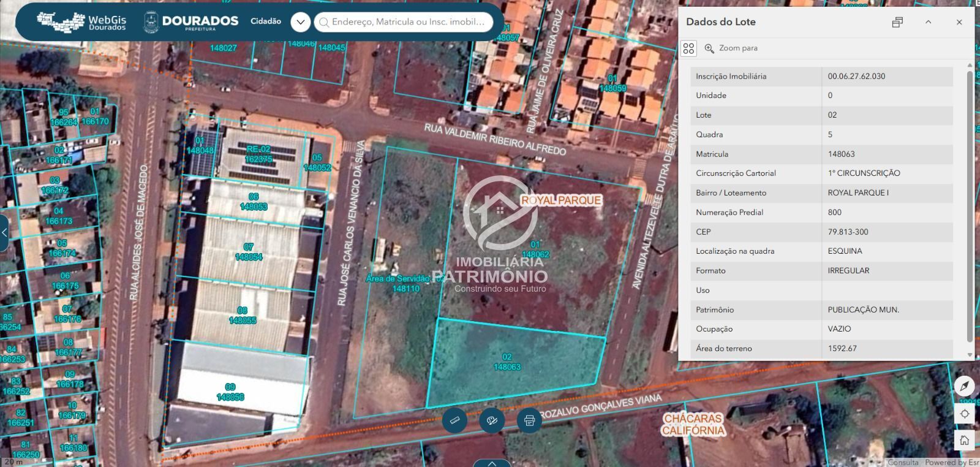Click the lot data panel scrollbar
Screen dimensions: 980x467
(970, 206)
